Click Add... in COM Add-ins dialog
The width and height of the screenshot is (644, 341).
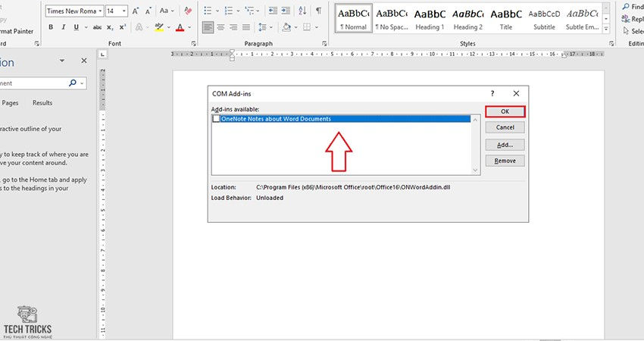click(505, 145)
